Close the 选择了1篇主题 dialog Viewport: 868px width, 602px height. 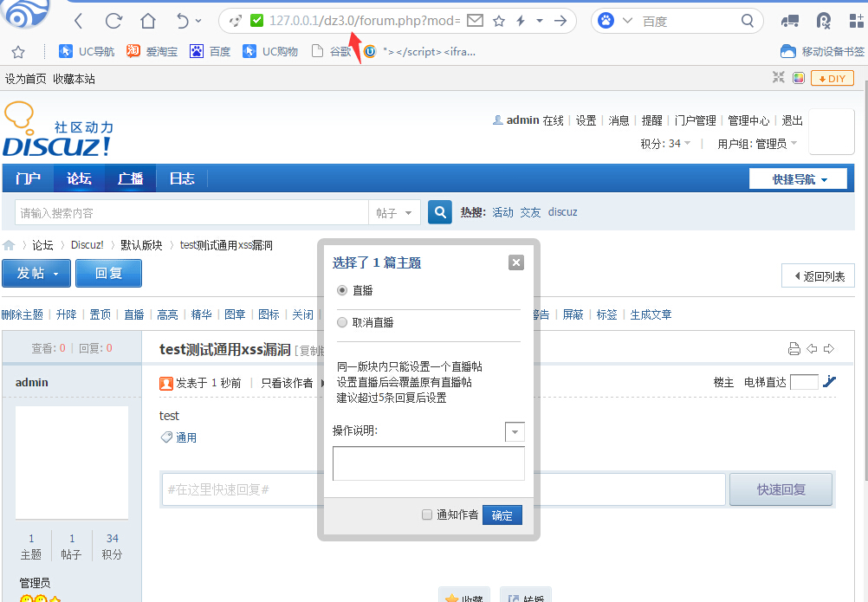click(516, 262)
